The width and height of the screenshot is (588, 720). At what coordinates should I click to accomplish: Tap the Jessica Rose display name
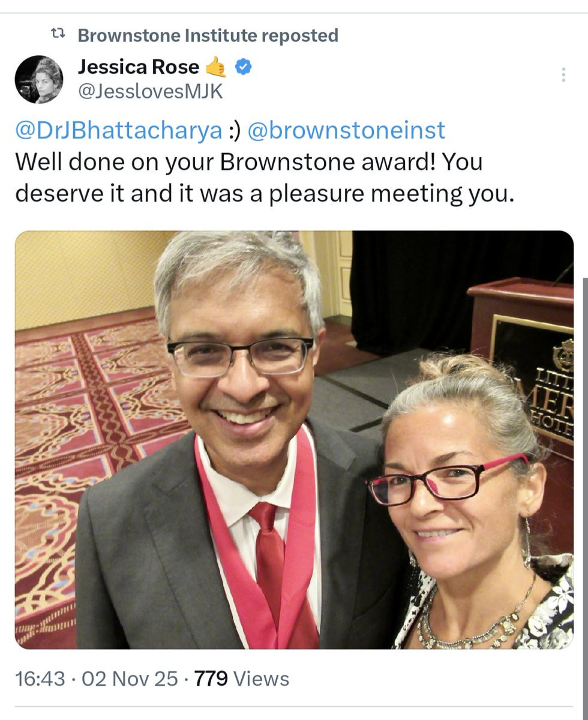click(x=138, y=68)
